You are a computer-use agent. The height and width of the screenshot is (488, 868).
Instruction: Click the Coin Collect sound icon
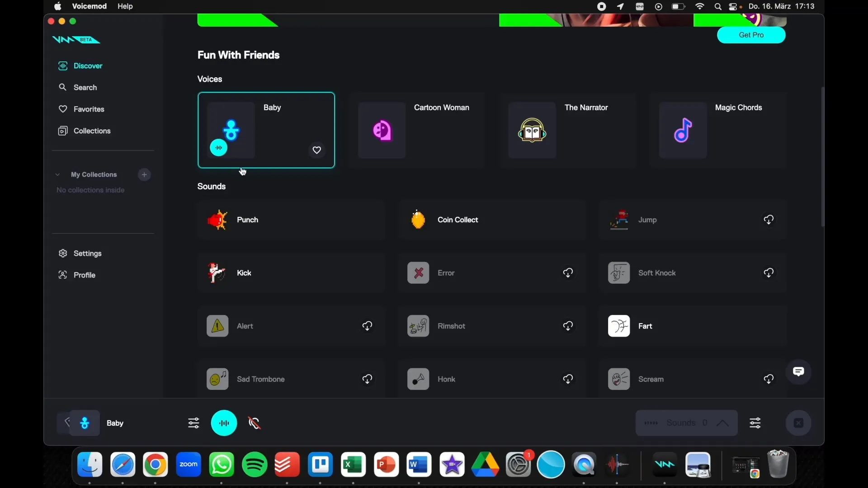pos(417,219)
